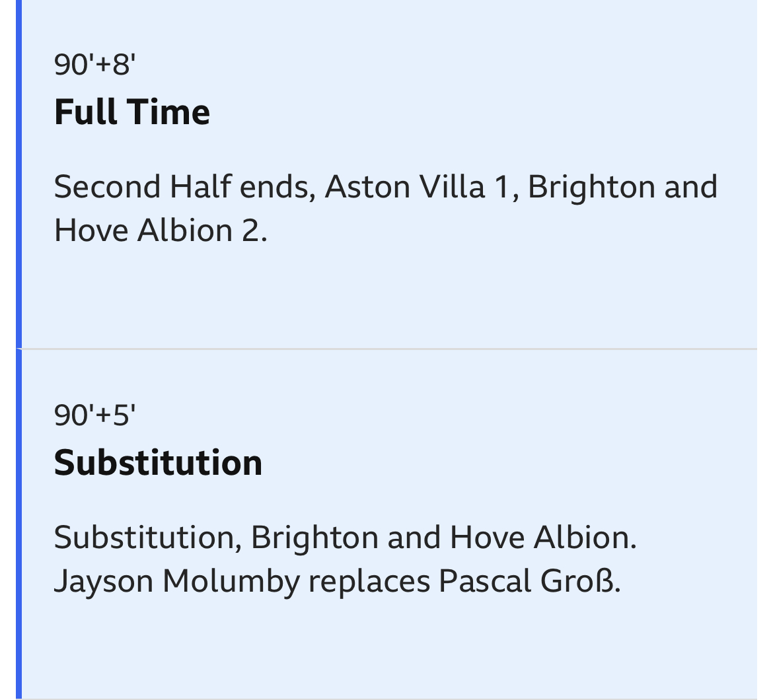The image size is (773, 700).
Task: Click blue left border of Substitution entry
Action: point(18,524)
